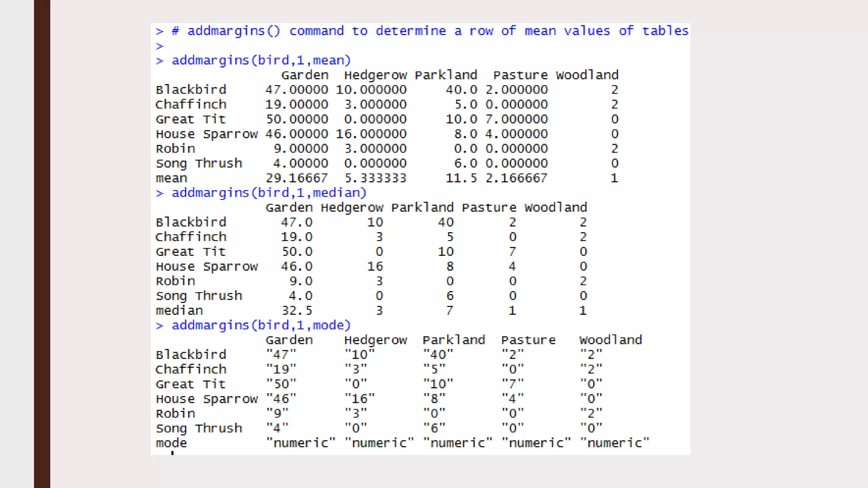This screenshot has width=868, height=488.
Task: Click the Garden median value 32.5
Action: [x=297, y=311]
